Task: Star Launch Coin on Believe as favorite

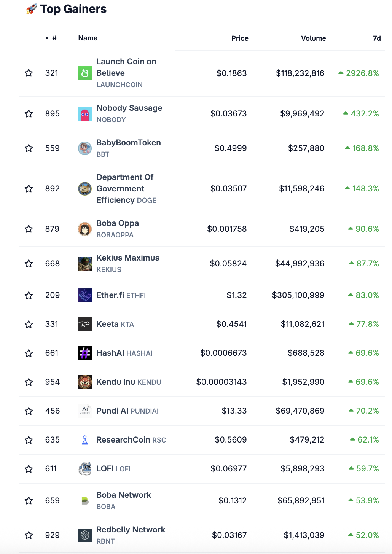Action: 29,73
